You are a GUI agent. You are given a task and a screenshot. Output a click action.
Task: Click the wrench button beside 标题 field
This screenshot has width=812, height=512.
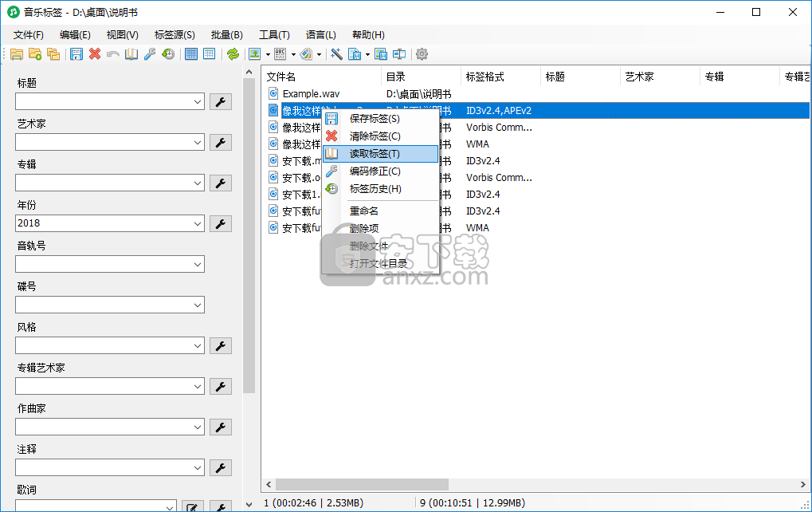[221, 101]
